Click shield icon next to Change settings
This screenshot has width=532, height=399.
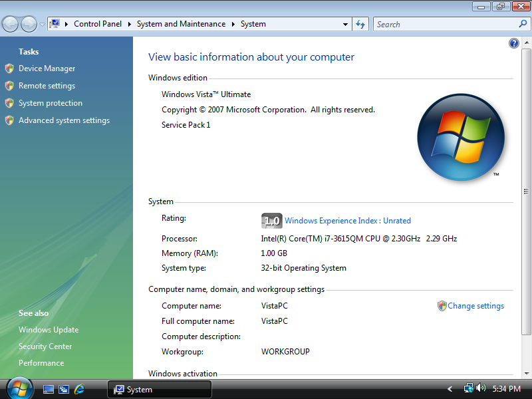tap(442, 306)
